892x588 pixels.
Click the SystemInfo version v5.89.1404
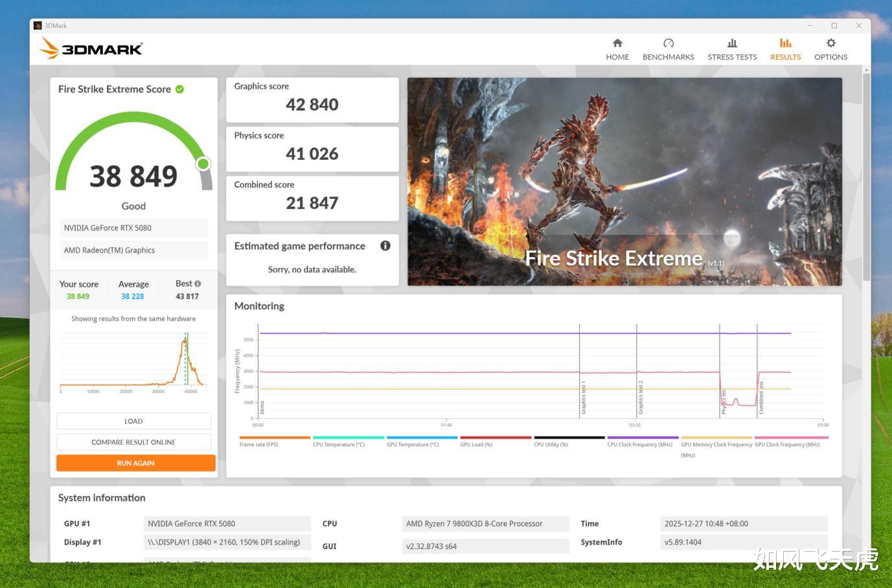click(x=744, y=543)
